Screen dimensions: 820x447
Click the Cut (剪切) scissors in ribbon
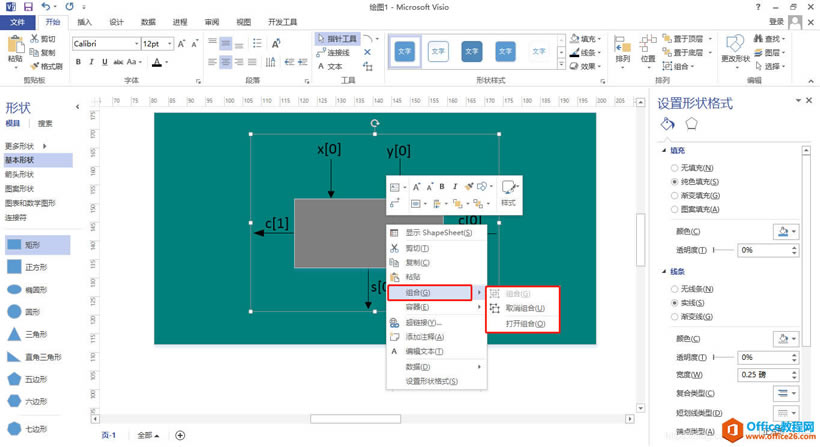pyautogui.click(x=42, y=39)
